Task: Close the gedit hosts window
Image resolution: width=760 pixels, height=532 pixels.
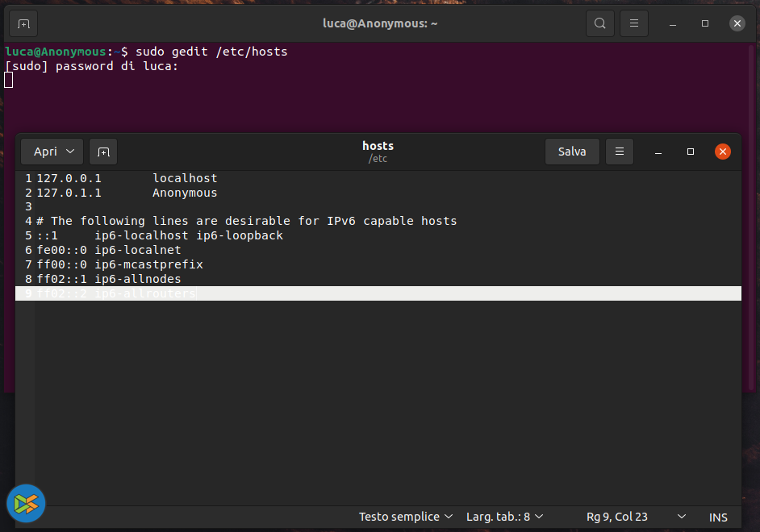Action: coord(723,152)
